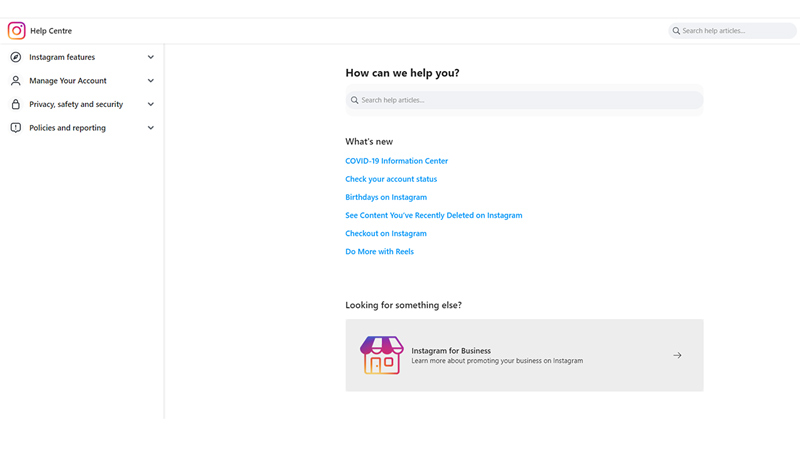Open the Privacy, safety and security section
Screen dimensions: 800x450
tap(82, 104)
